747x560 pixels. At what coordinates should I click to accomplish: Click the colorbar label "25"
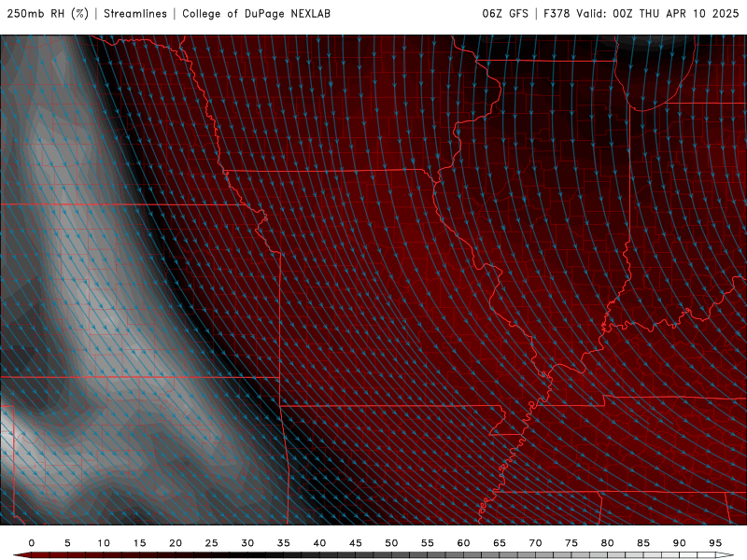click(212, 543)
